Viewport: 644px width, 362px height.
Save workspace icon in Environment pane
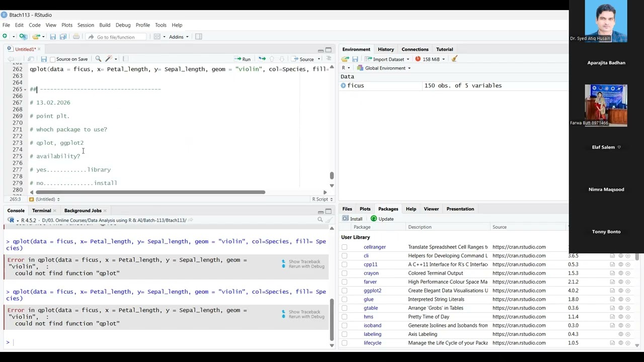(x=355, y=59)
